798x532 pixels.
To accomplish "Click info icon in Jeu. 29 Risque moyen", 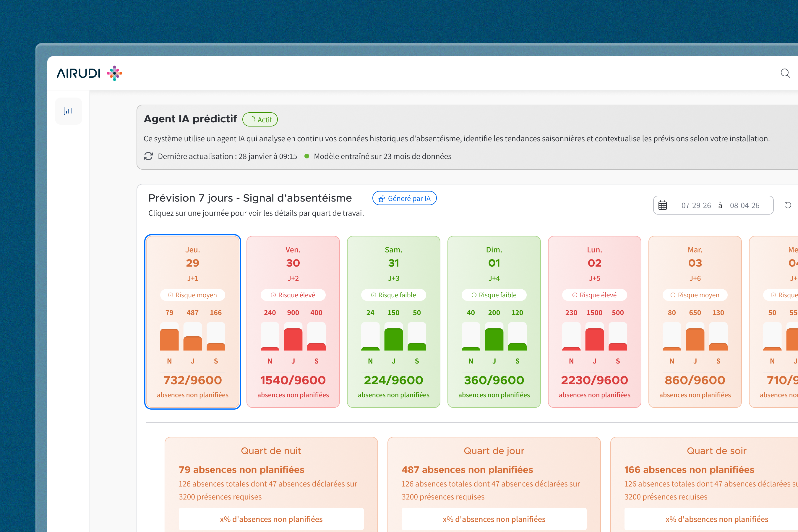I will pos(171,295).
